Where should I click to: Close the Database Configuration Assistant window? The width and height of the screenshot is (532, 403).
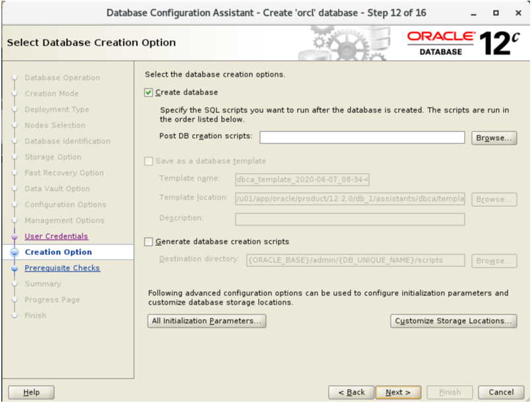(518, 13)
